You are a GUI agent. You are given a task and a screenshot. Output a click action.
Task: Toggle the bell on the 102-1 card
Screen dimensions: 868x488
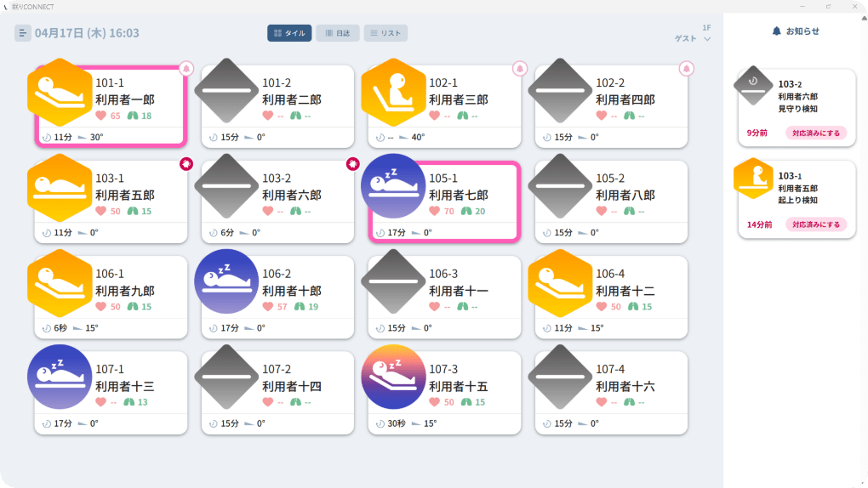click(x=520, y=69)
